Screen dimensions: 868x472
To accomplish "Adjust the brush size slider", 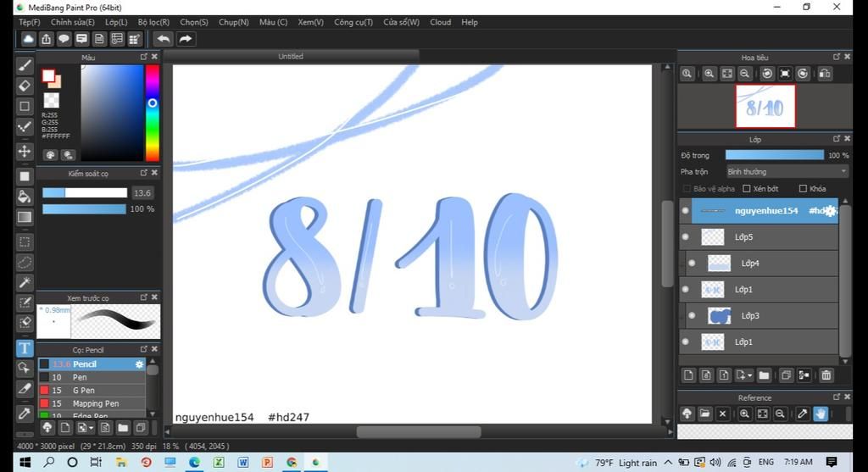I will [85, 192].
